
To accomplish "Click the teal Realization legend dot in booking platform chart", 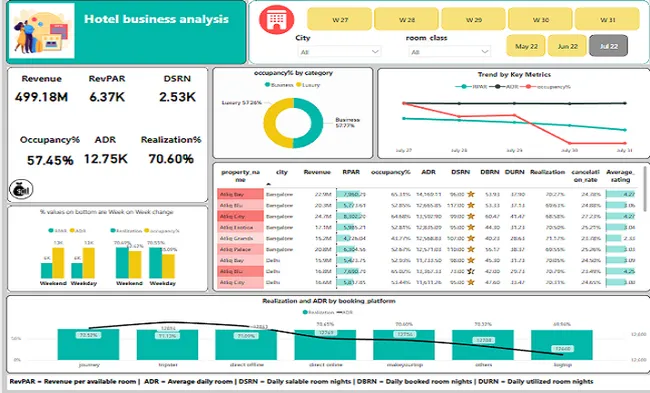I will pos(305,312).
